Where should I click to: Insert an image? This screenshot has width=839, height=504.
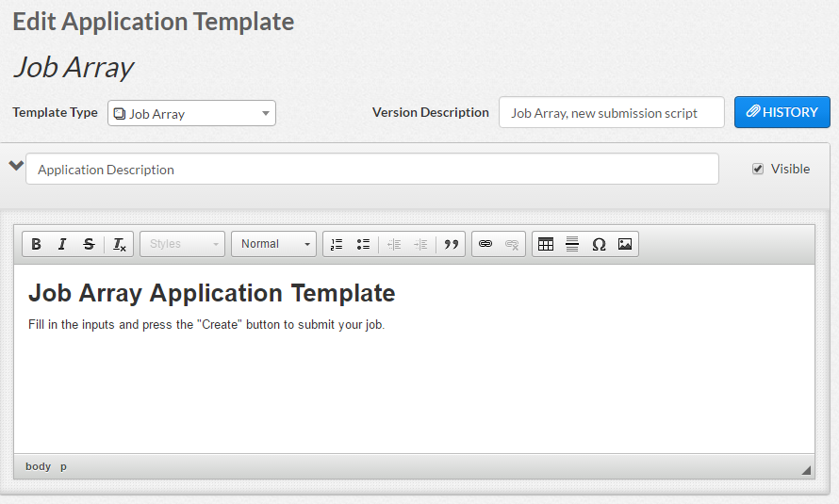624,244
